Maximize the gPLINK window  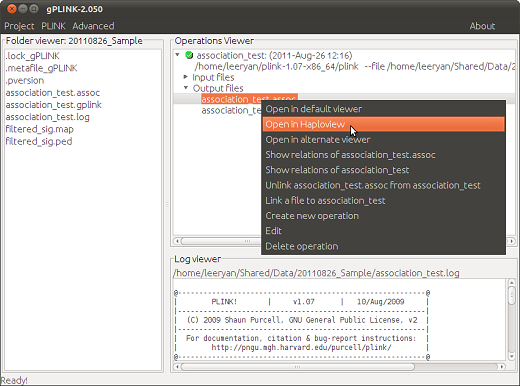(34, 9)
